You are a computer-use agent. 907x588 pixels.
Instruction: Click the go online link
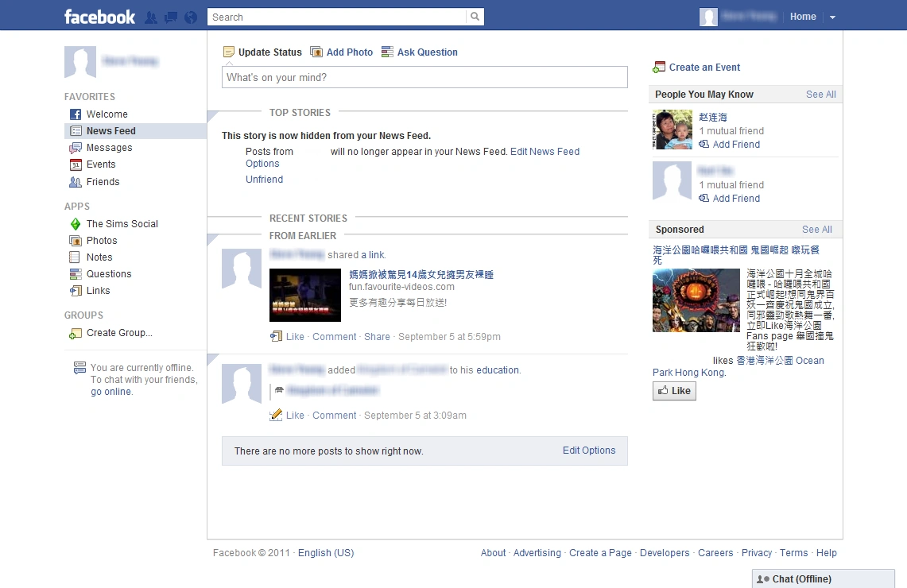coord(111,392)
